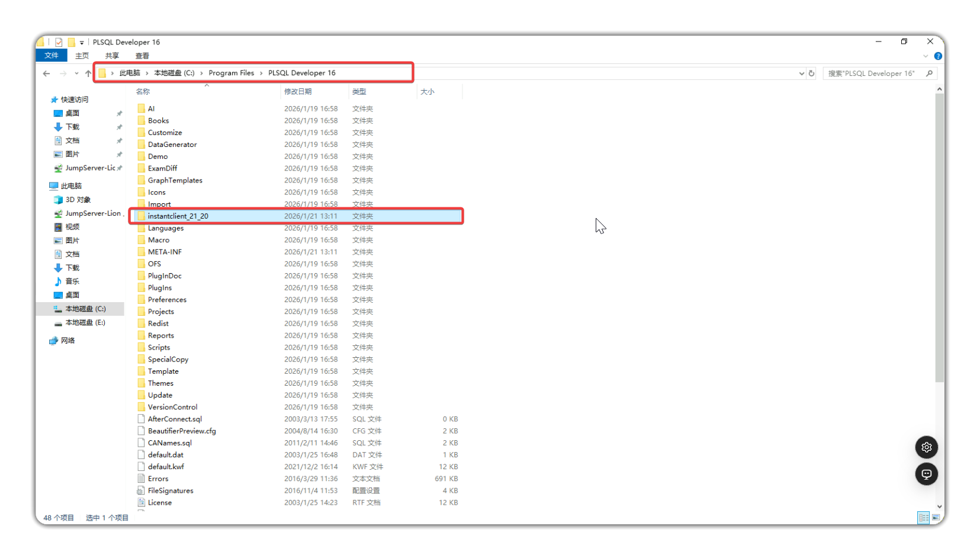Click the vertical scrollbar thumb

click(x=939, y=237)
